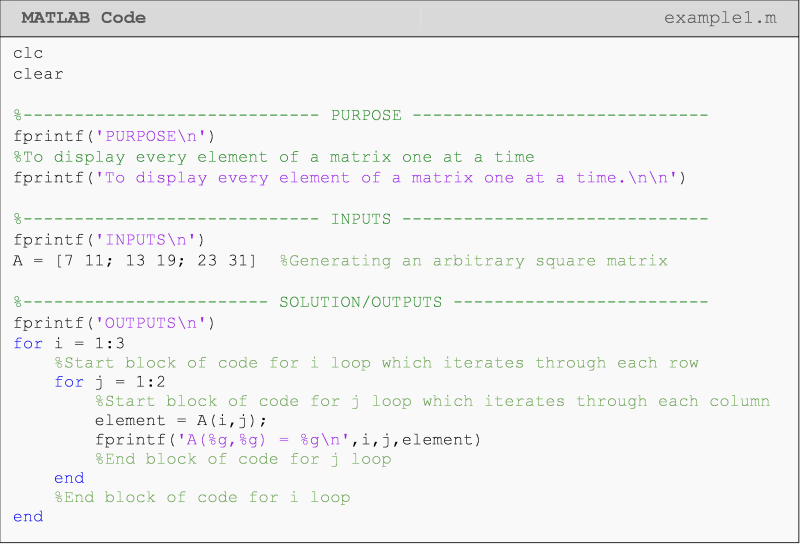Click the final outer 'end' keyword

click(29, 517)
